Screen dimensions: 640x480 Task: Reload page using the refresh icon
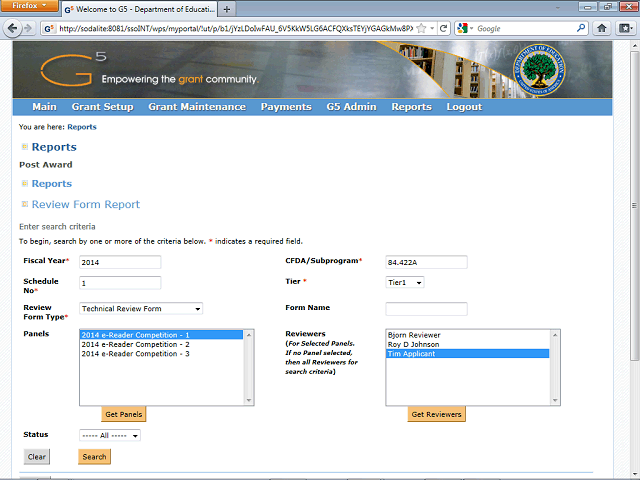(443, 28)
